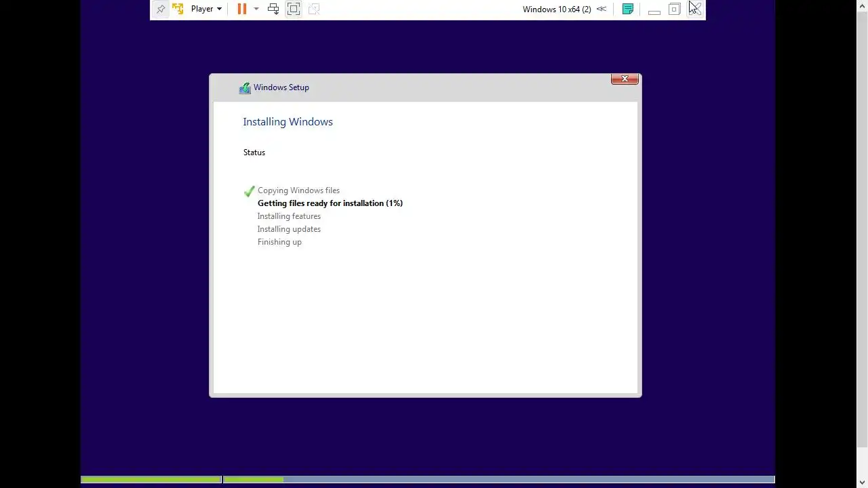
Task: Click the Installing Windows heading
Action: click(288, 122)
